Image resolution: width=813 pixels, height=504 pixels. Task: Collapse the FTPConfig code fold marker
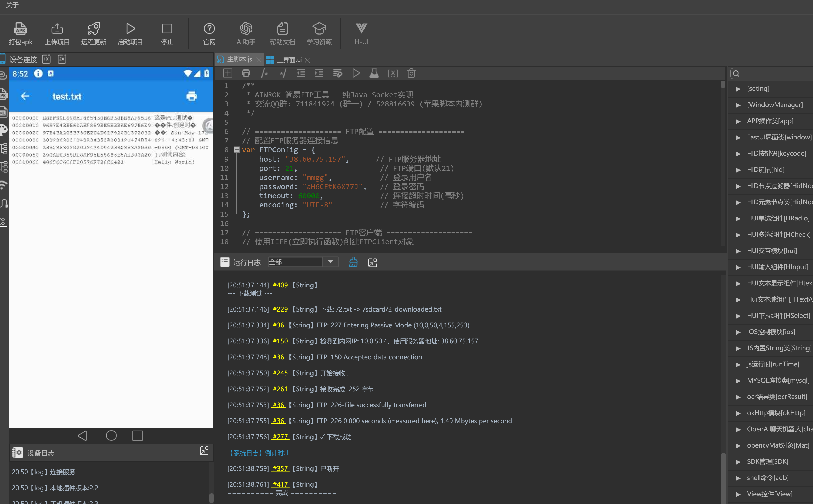click(237, 150)
